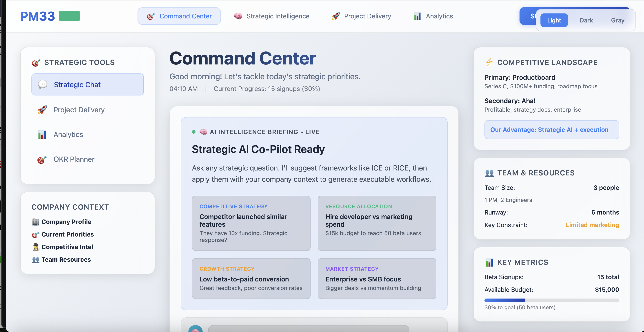Viewport: 644px width, 332px height.
Task: Click the detective icon beside Competitive Intel
Action: (x=36, y=247)
